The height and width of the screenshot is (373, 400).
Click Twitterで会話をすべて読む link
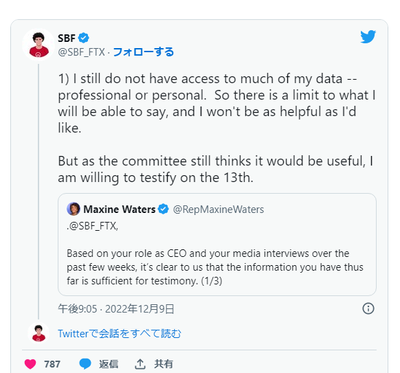tap(119, 333)
